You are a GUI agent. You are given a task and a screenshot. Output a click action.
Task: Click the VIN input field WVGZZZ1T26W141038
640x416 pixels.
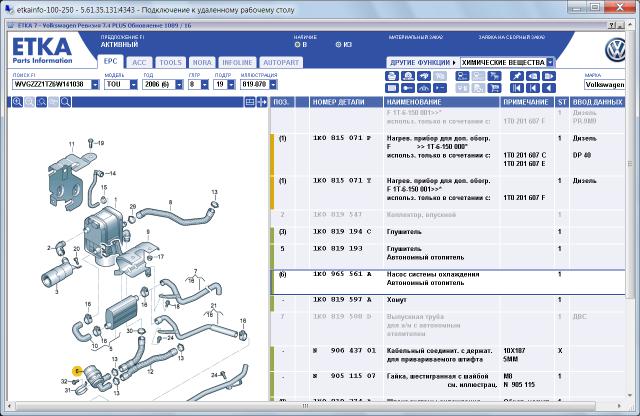(52, 85)
